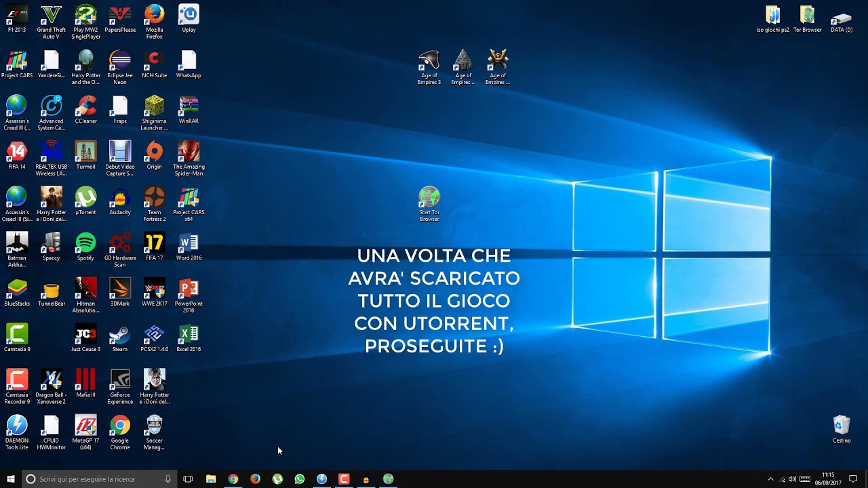Screen dimensions: 868x488
Task: Select the Uplay desktop icon
Action: coord(189,19)
